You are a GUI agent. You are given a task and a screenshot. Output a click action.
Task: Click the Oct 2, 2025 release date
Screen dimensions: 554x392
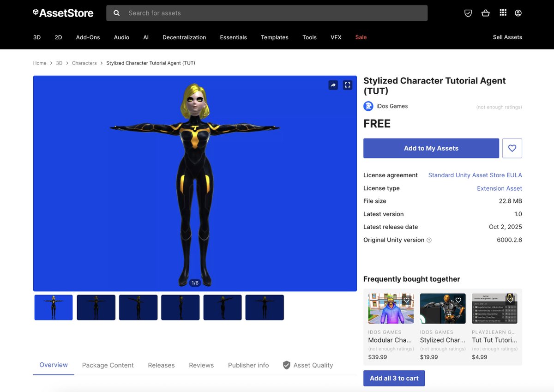click(x=506, y=227)
